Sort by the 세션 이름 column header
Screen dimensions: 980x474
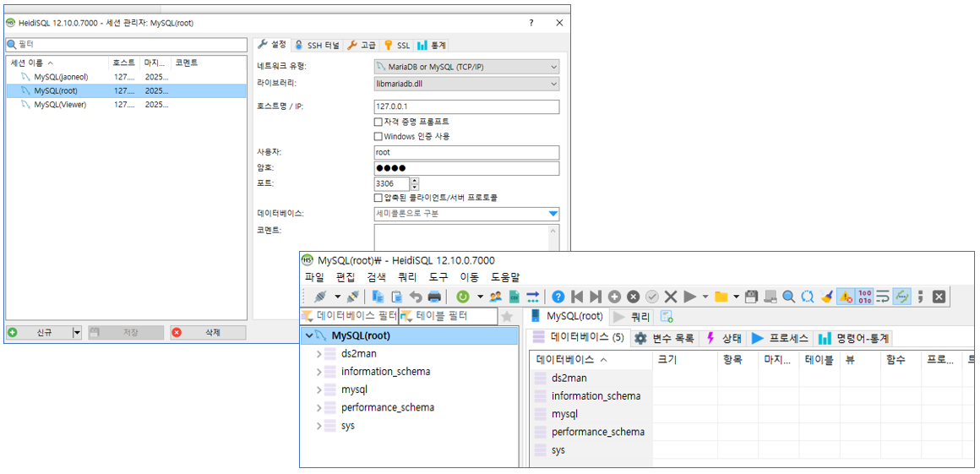(x=57, y=63)
